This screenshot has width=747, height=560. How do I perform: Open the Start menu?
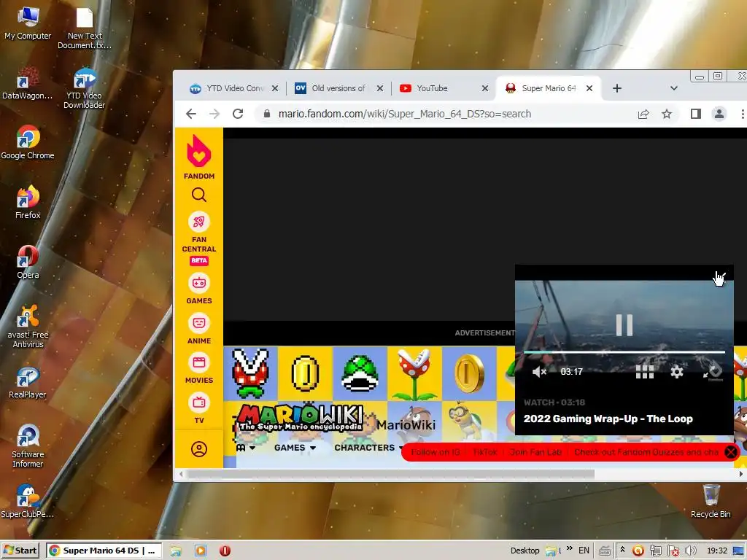click(x=20, y=551)
